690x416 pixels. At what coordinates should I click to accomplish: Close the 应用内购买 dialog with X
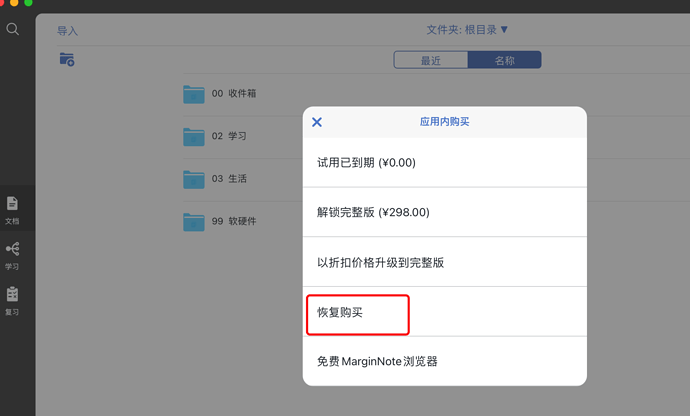point(317,122)
